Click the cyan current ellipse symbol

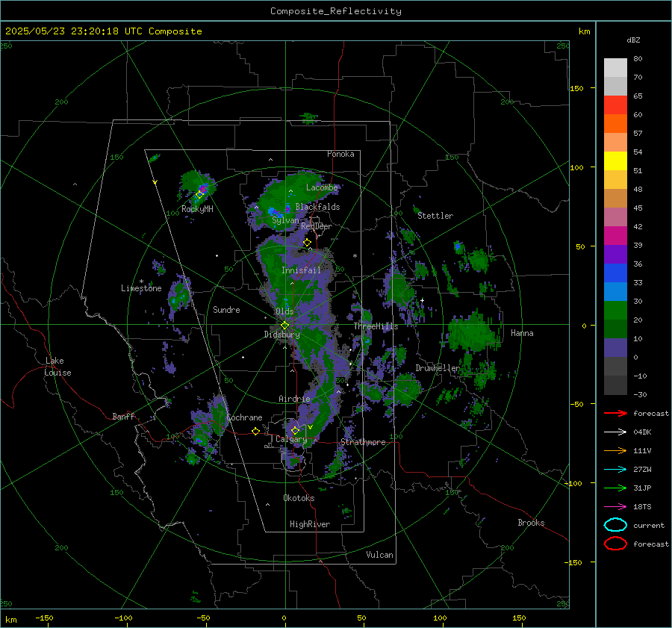[x=615, y=525]
